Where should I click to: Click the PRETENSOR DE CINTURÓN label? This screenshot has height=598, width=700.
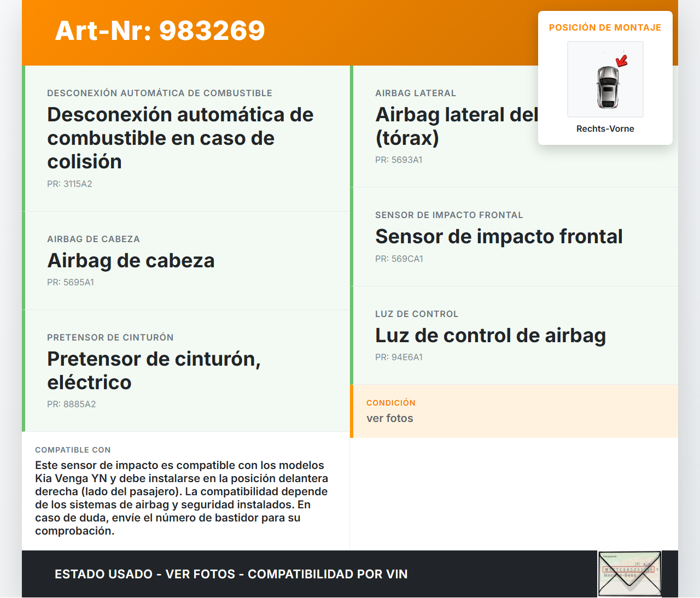110,338
